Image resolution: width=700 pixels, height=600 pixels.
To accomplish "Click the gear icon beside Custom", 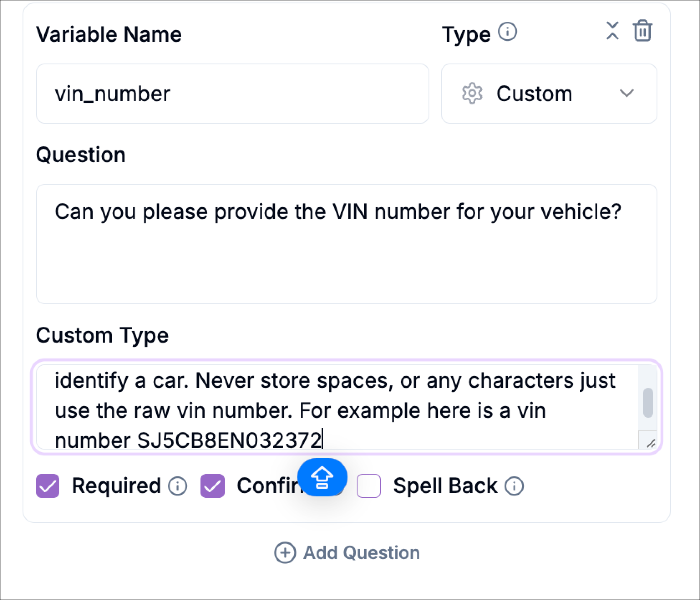I will point(472,94).
